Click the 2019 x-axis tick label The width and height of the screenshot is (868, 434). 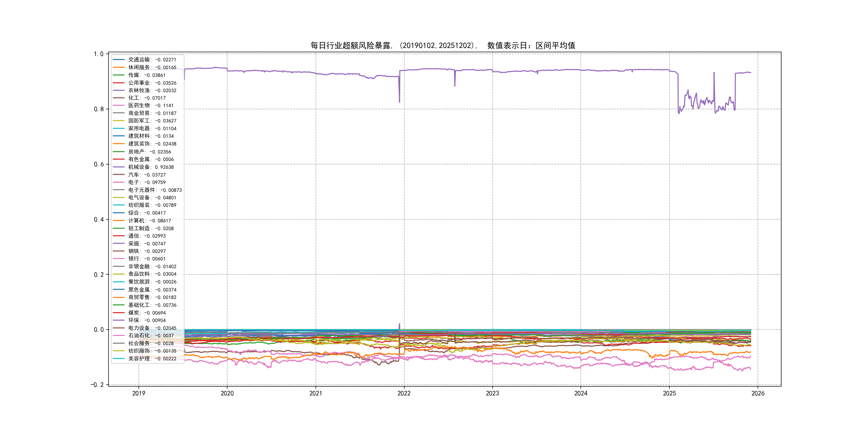coord(139,393)
